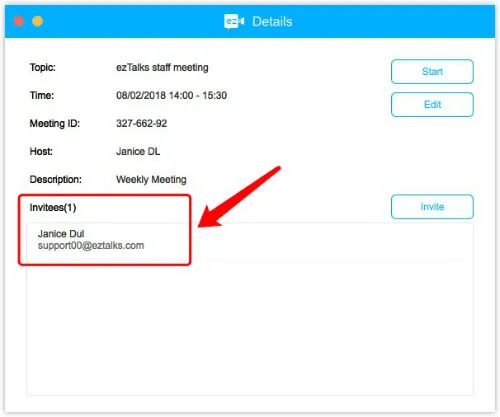Select the meeting ID 327-662-92
The image size is (500, 417).
[141, 124]
